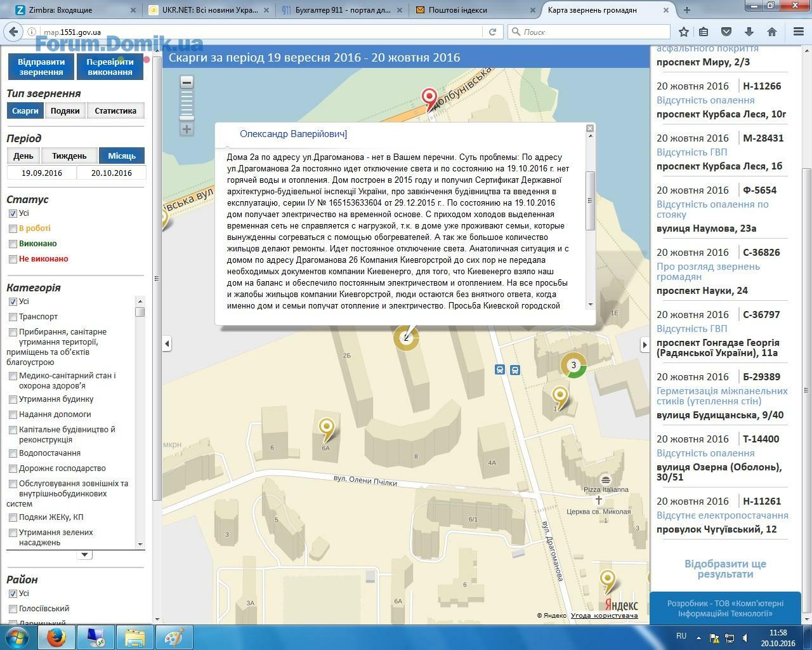
Task: Collapse the right results panel arrow
Action: 645,345
